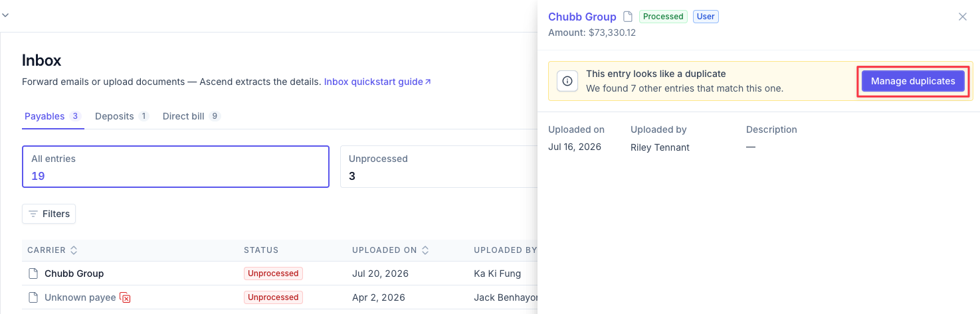980x314 pixels.
Task: Select the Unprocessed filter card
Action: point(439,167)
